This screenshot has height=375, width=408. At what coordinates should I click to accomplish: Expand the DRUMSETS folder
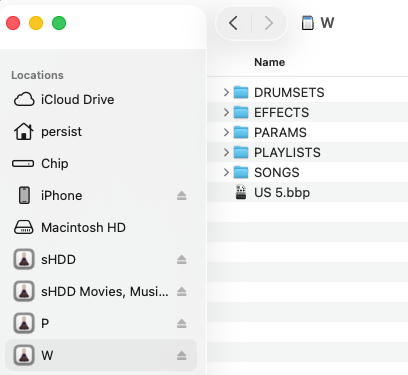point(226,92)
